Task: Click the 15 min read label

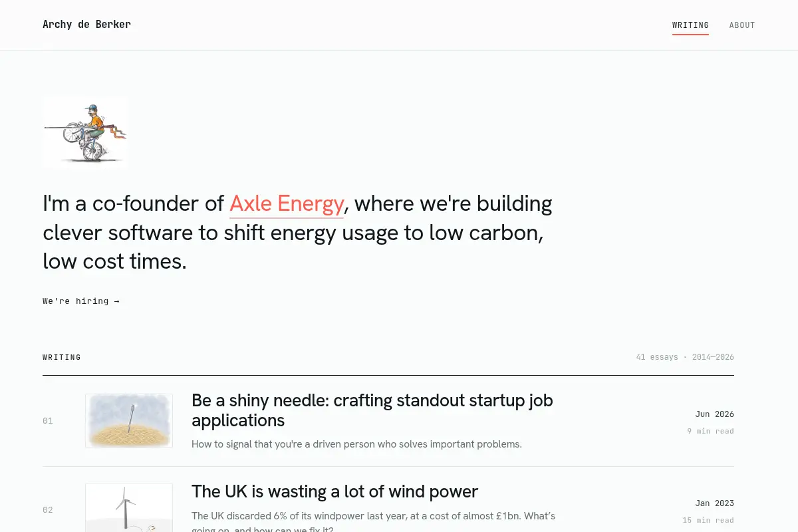Action: [x=708, y=521]
